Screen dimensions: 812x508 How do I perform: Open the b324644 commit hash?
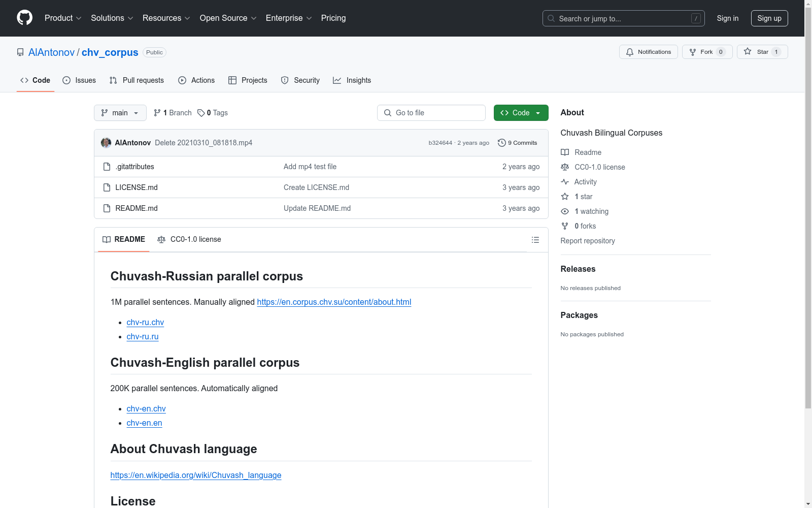(x=441, y=143)
